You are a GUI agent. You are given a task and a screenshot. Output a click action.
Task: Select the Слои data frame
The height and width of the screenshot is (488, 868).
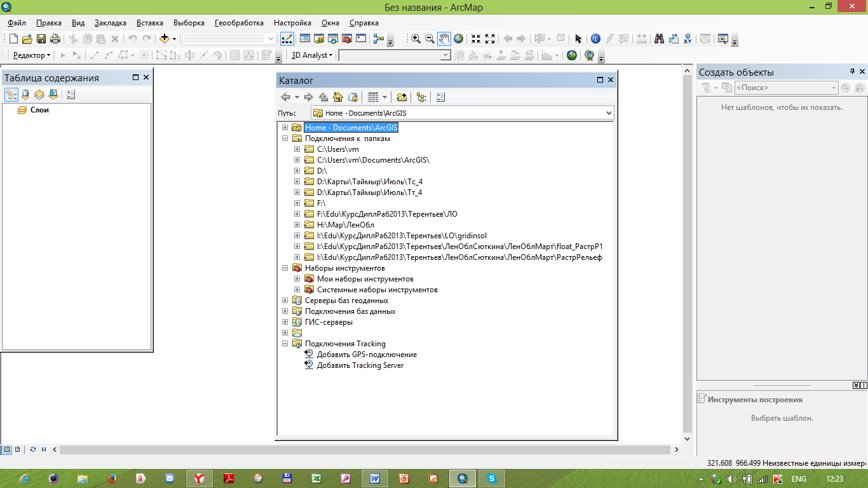coord(39,110)
